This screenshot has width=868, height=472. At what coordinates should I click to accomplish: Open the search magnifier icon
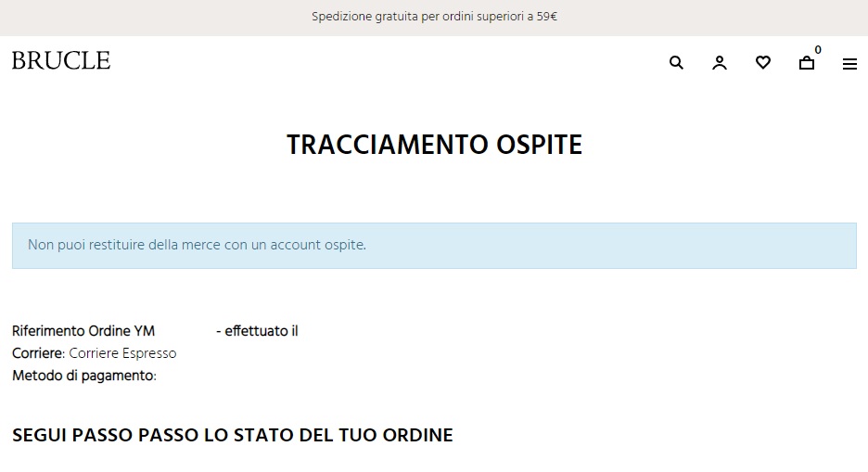click(676, 63)
